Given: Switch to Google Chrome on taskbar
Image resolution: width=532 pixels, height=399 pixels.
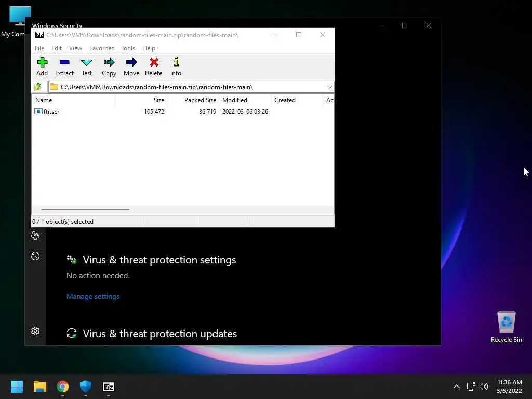Looking at the screenshot, I should pos(63,387).
